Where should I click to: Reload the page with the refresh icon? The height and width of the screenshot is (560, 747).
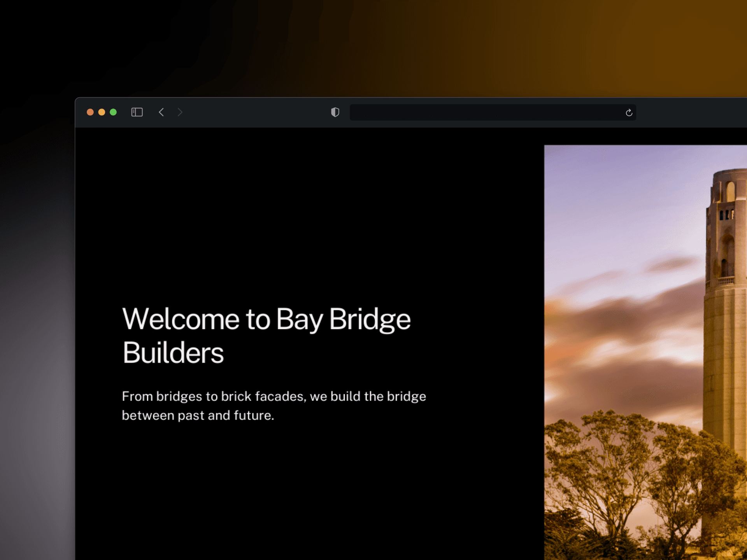pos(629,113)
